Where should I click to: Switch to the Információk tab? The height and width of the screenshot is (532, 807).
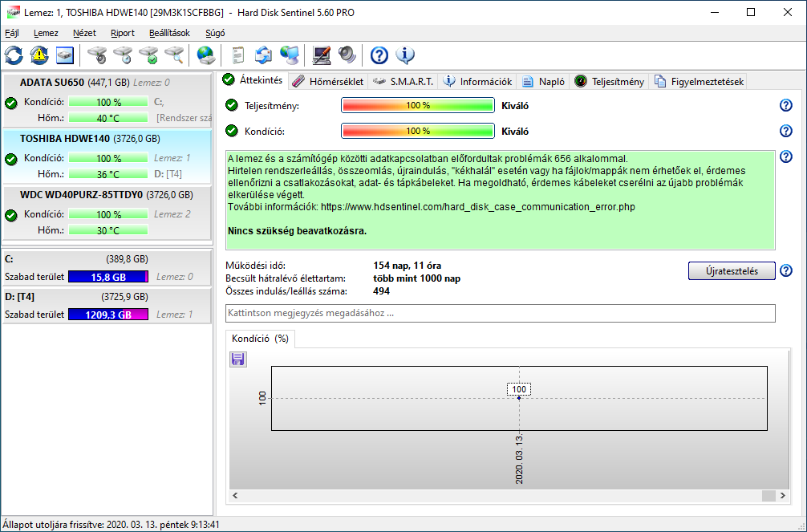pos(477,81)
